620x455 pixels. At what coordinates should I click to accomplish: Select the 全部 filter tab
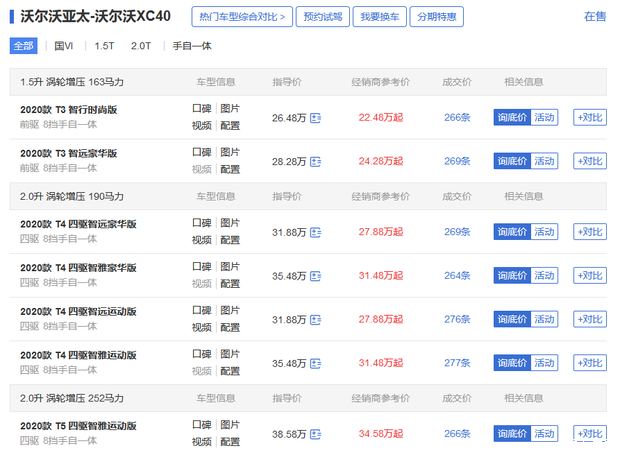coord(23,46)
